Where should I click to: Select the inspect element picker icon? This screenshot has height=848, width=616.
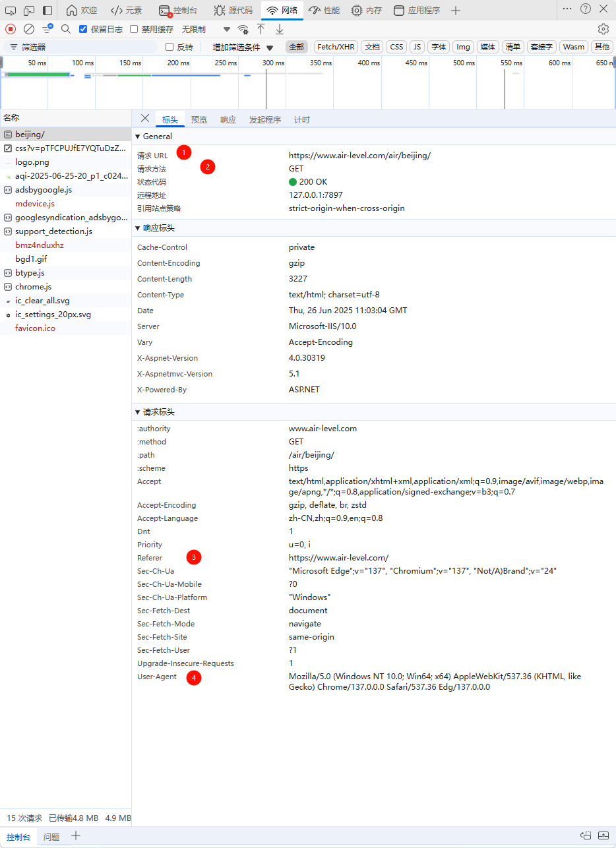tap(10, 11)
